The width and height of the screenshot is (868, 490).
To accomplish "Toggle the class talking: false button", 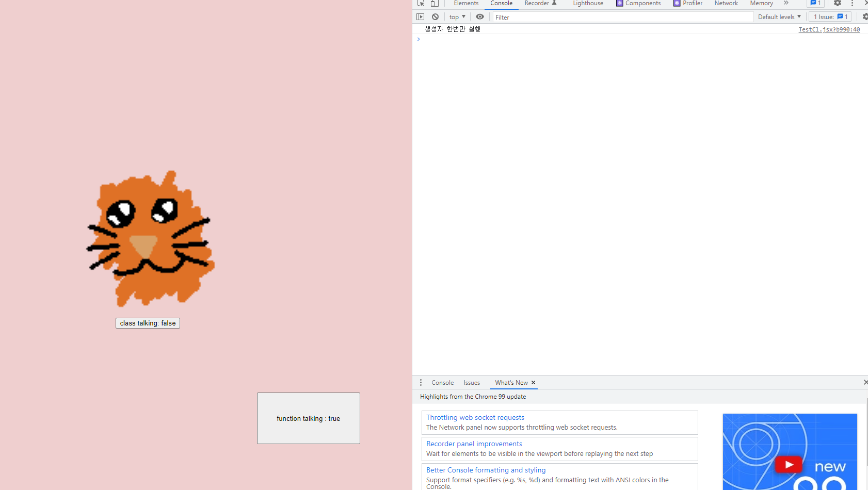I will pos(148,323).
